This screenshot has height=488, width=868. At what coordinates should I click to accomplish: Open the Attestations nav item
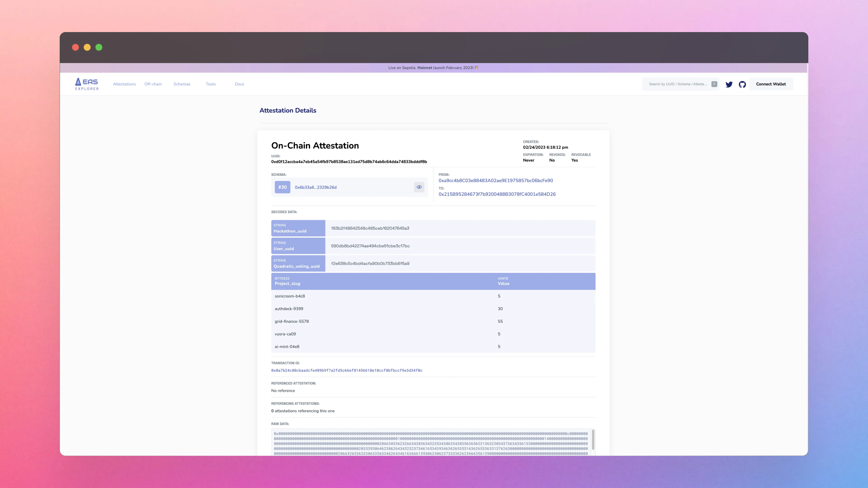[x=124, y=84]
